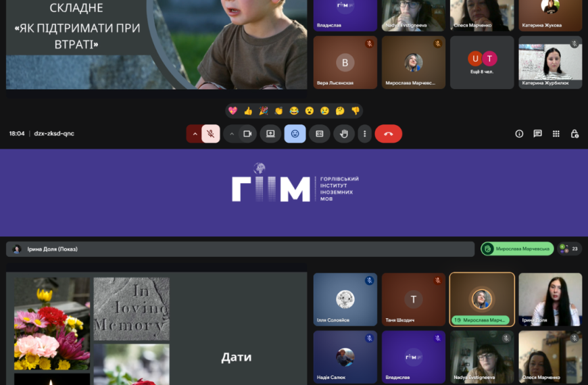Toggle closed captions

coord(319,134)
